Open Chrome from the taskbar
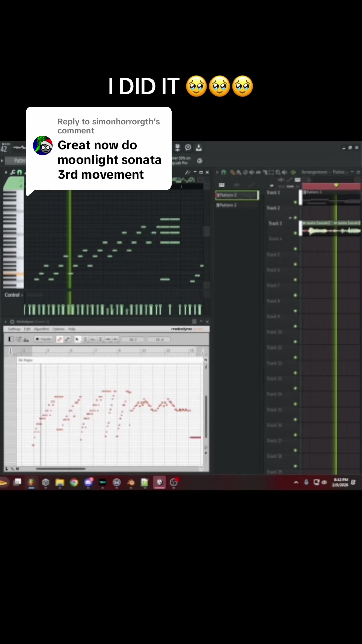 click(x=74, y=482)
